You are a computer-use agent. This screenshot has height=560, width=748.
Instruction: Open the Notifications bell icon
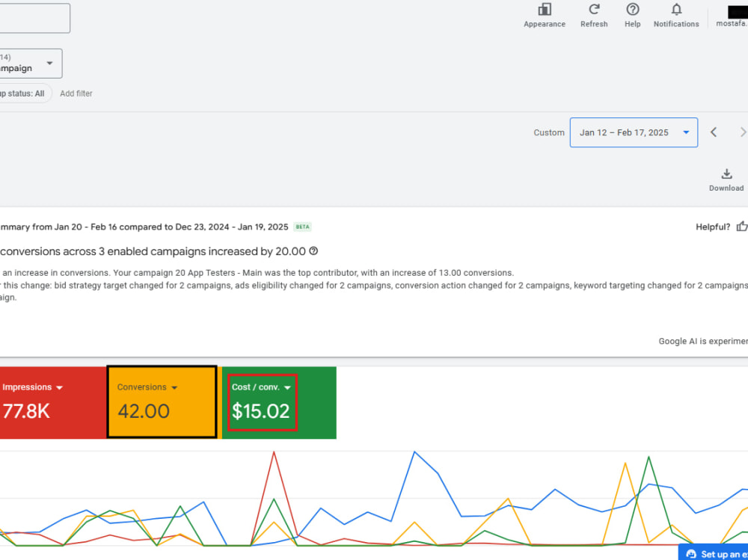676,10
